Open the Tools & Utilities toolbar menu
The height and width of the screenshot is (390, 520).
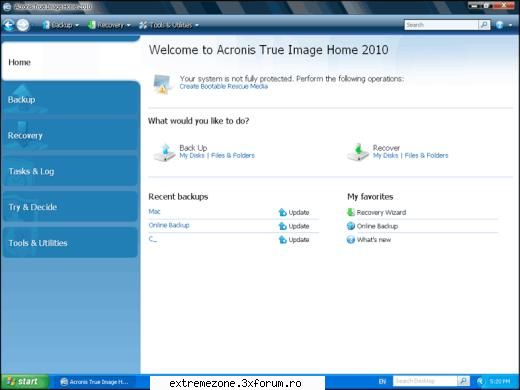169,25
